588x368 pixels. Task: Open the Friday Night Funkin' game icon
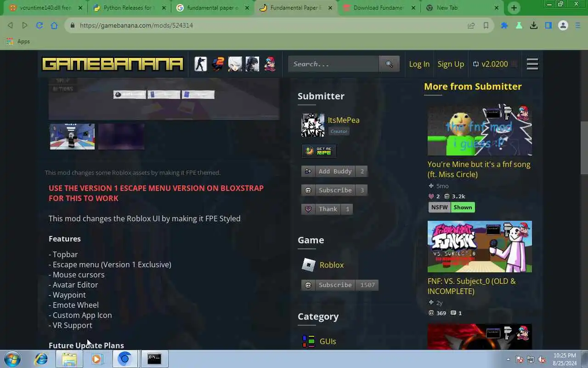(x=270, y=64)
